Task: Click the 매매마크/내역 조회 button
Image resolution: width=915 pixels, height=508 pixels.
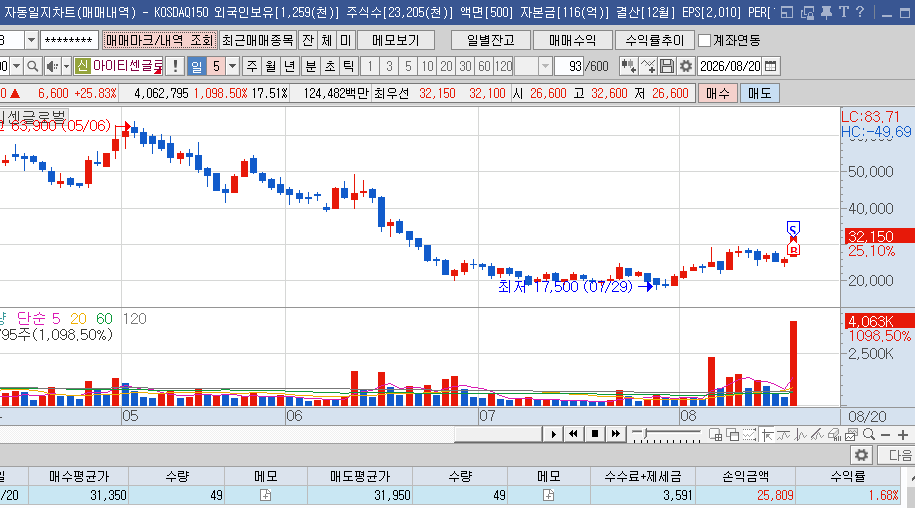Action: pyautogui.click(x=159, y=40)
